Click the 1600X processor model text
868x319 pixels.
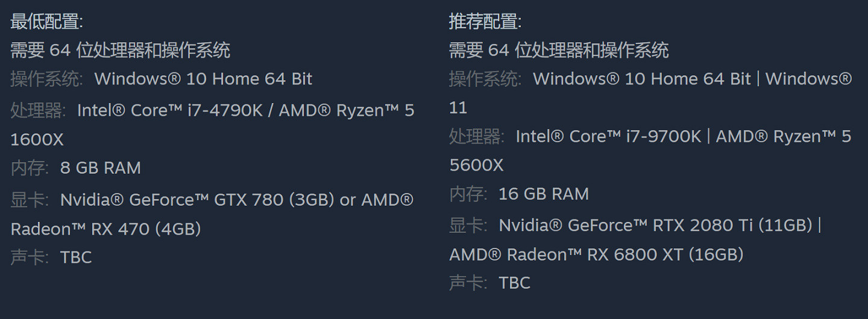pos(37,140)
